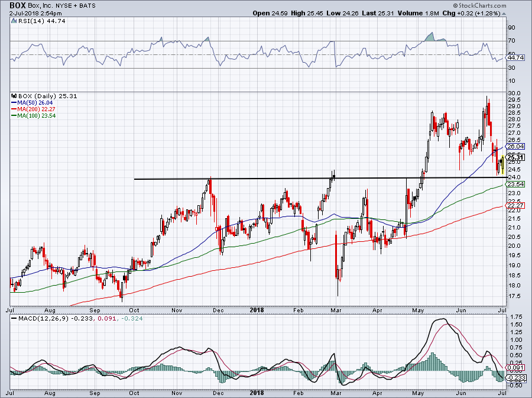Click the ©StockCharts.com credit
The height and width of the screenshot is (398, 532).
(x=479, y=5)
